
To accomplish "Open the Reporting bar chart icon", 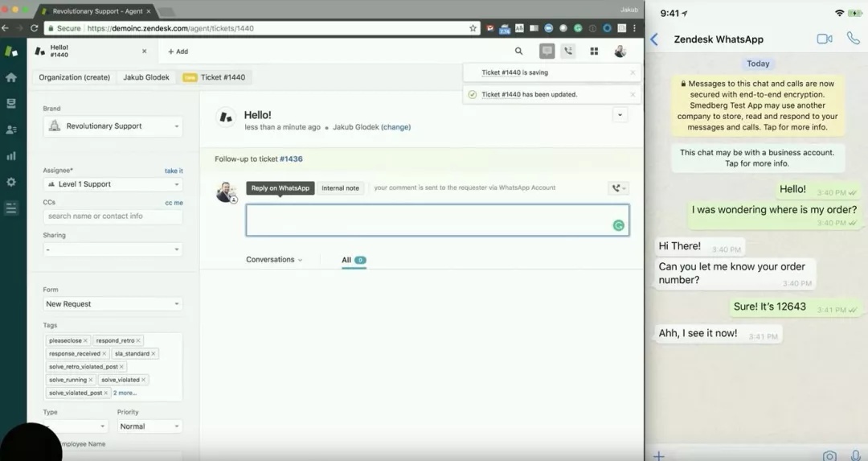I will click(x=11, y=155).
